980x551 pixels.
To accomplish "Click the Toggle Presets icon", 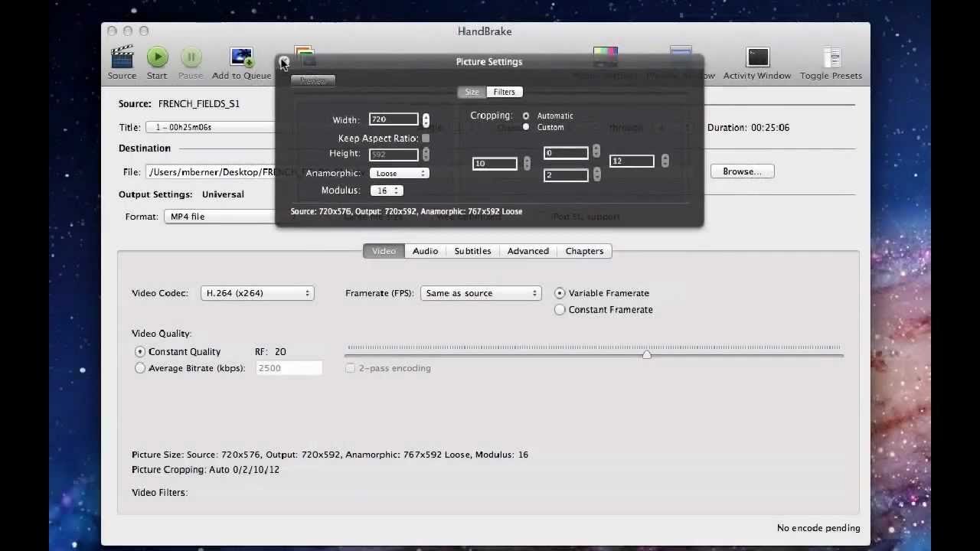I will tap(831, 57).
